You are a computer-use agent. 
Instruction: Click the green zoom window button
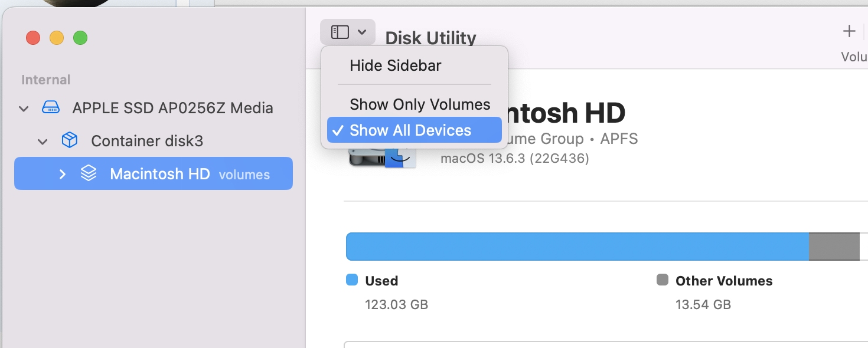pos(80,38)
